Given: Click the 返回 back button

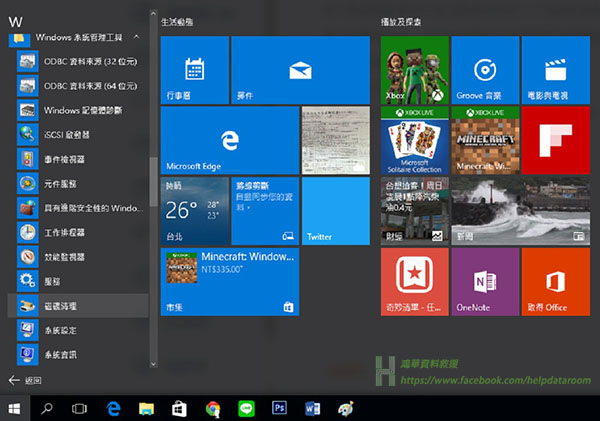Looking at the screenshot, I should tap(25, 380).
